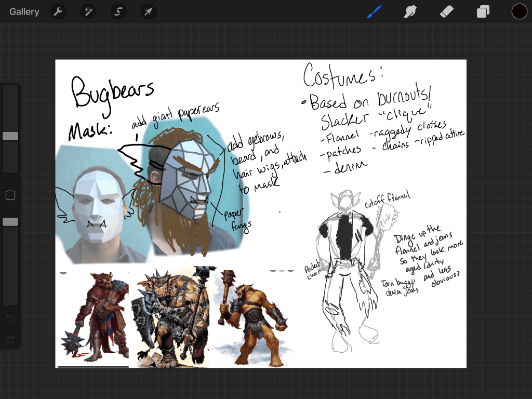The image size is (532, 399).
Task: Open the Adjustments magic wand menu
Action: 88,11
